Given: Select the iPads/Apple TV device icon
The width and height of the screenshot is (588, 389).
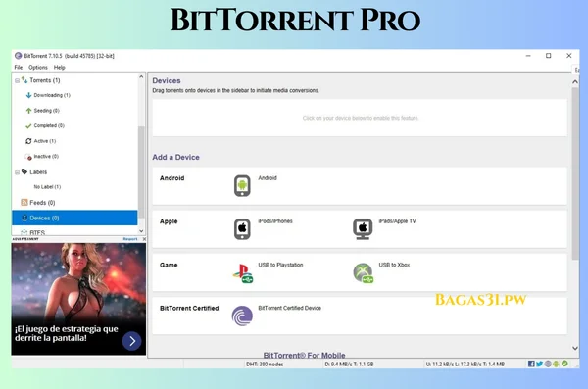Looking at the screenshot, I should pos(363,229).
